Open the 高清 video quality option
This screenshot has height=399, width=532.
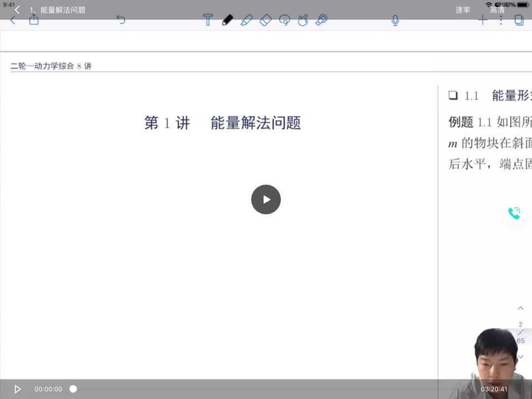(x=497, y=11)
